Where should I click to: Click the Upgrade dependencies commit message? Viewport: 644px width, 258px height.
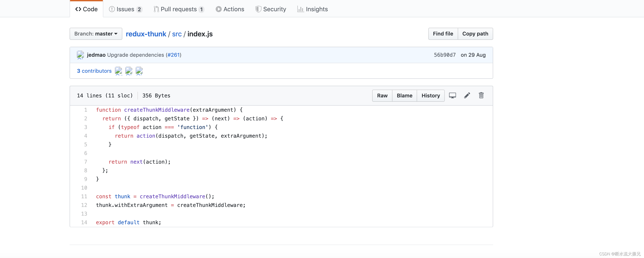[x=135, y=55]
